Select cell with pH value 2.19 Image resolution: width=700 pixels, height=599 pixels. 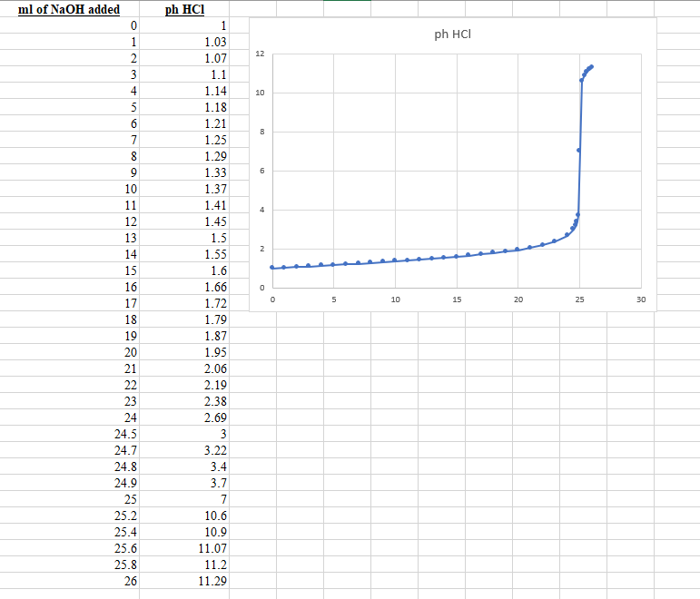pyautogui.click(x=184, y=385)
